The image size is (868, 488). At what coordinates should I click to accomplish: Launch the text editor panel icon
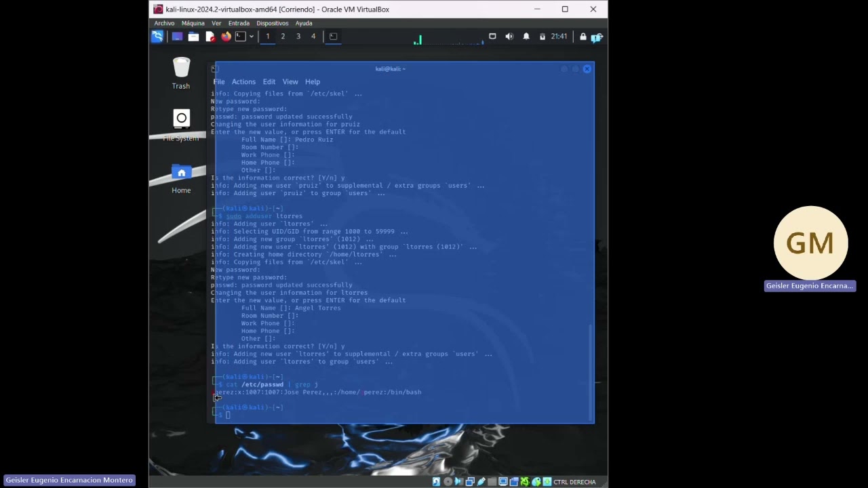(x=210, y=37)
